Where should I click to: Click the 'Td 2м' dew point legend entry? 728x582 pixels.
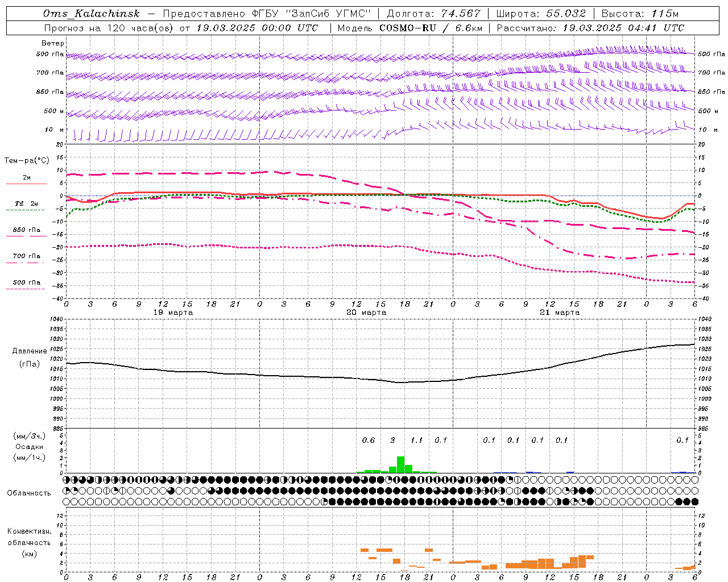pyautogui.click(x=26, y=203)
